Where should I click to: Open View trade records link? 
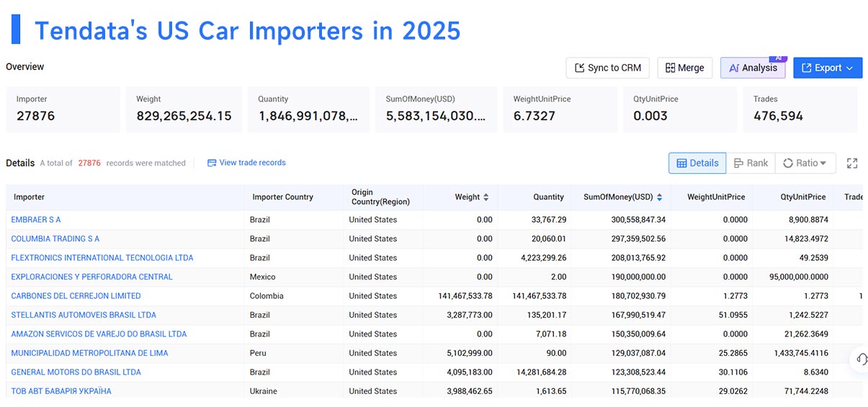point(246,163)
